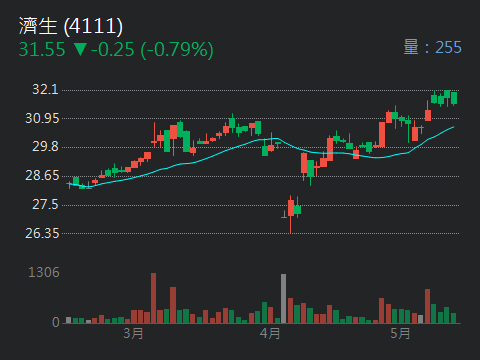Click the stock title 濟生 (4111)
Viewport: 480px width, 360px height.
[71, 26]
